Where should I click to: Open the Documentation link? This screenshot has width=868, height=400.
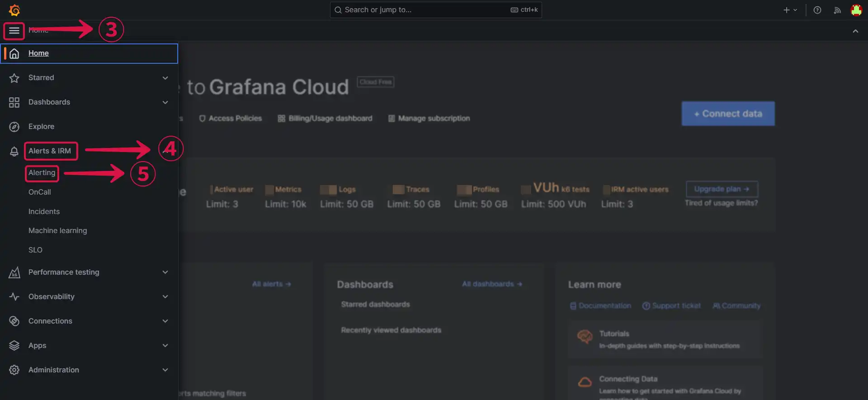[x=600, y=306]
